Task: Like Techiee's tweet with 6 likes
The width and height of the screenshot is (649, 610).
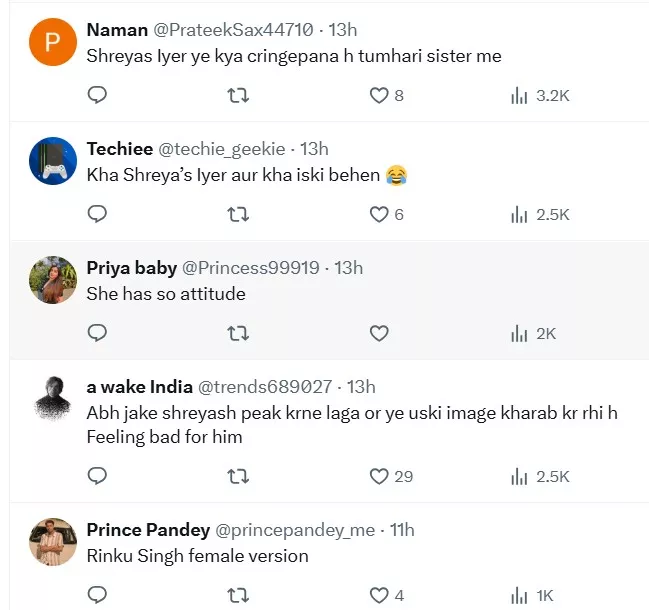Action: click(x=379, y=214)
